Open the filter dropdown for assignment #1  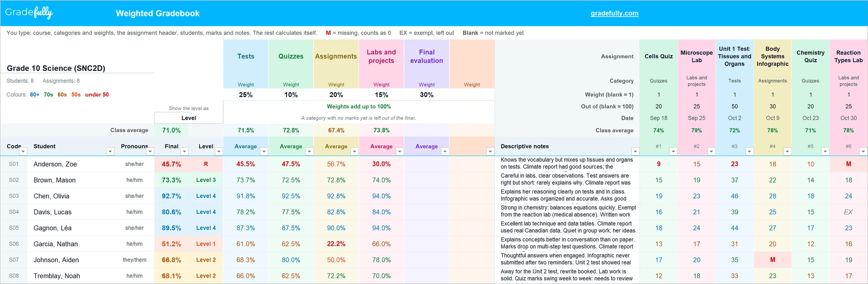673,151
